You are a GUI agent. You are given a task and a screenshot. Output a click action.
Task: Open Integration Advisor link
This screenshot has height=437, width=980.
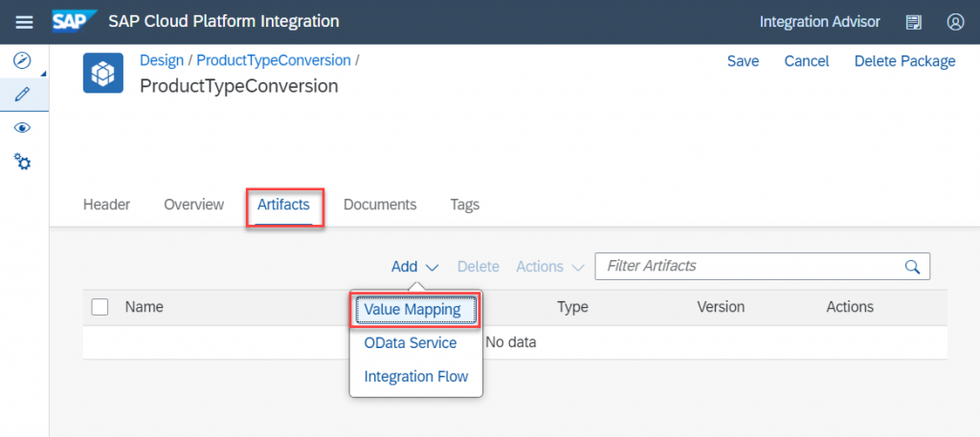tap(820, 22)
